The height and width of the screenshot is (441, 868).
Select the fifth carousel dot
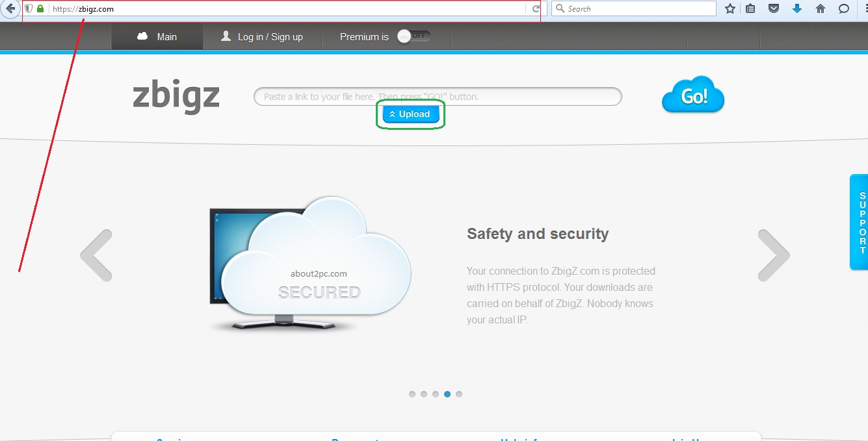(x=459, y=394)
